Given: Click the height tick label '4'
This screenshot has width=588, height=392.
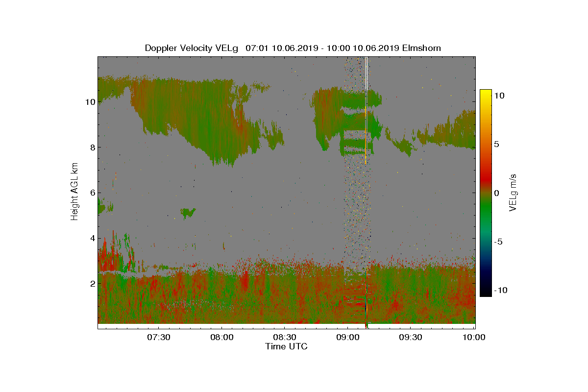Looking at the screenshot, I should (x=92, y=238).
